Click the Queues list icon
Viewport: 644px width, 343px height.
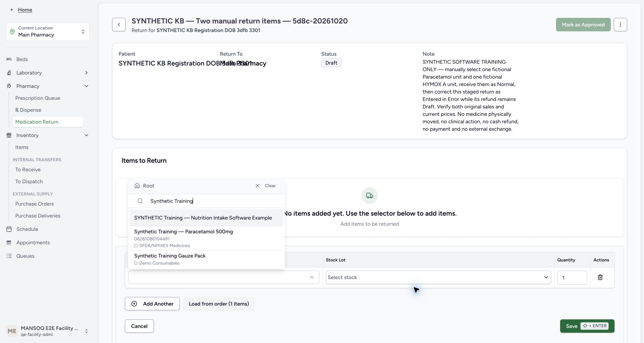tap(9, 256)
